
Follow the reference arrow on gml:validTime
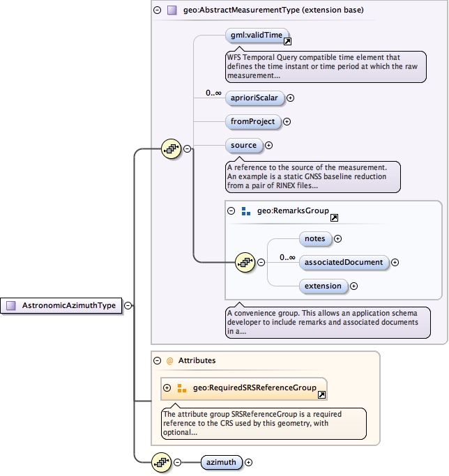(x=287, y=42)
